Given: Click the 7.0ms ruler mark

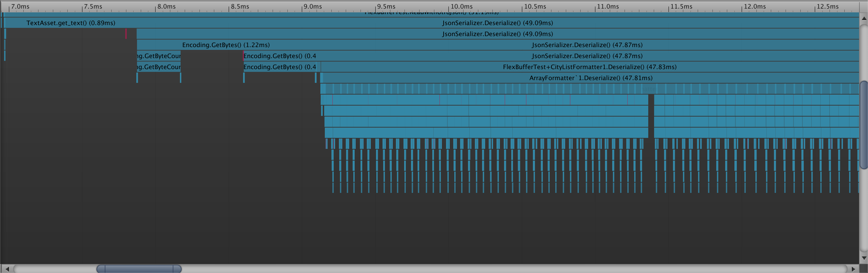Looking at the screenshot, I should coord(20,7).
